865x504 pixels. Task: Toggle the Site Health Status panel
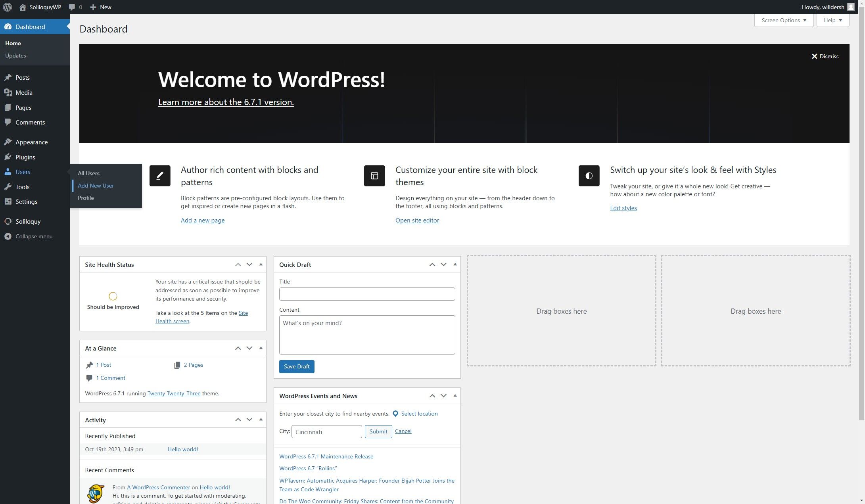[261, 264]
